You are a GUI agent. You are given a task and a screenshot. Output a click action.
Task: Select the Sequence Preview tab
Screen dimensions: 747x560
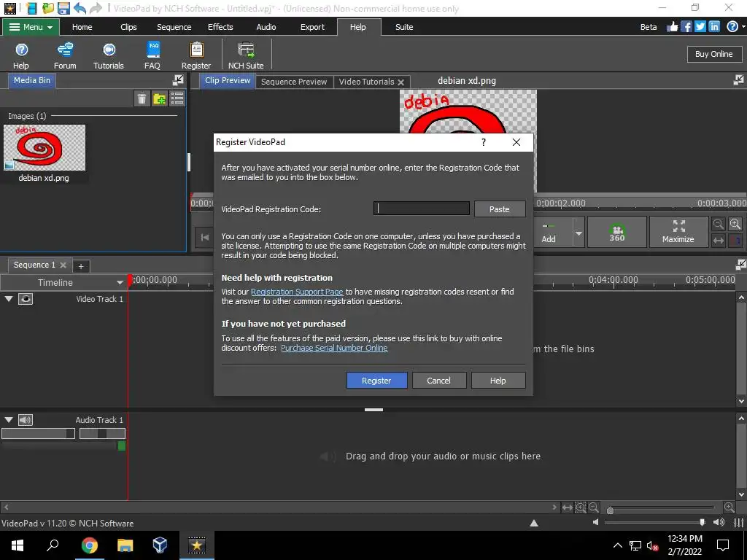pyautogui.click(x=294, y=82)
